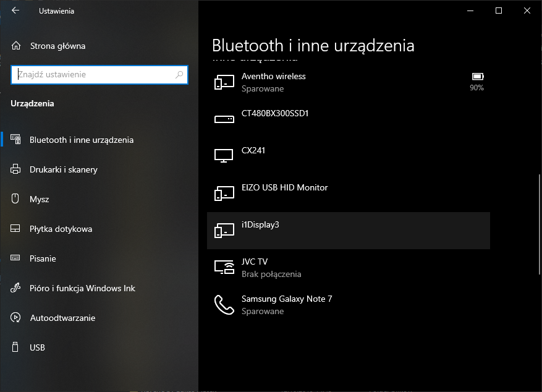Select the Aventho wireless device
This screenshot has width=542, height=392.
click(273, 77)
